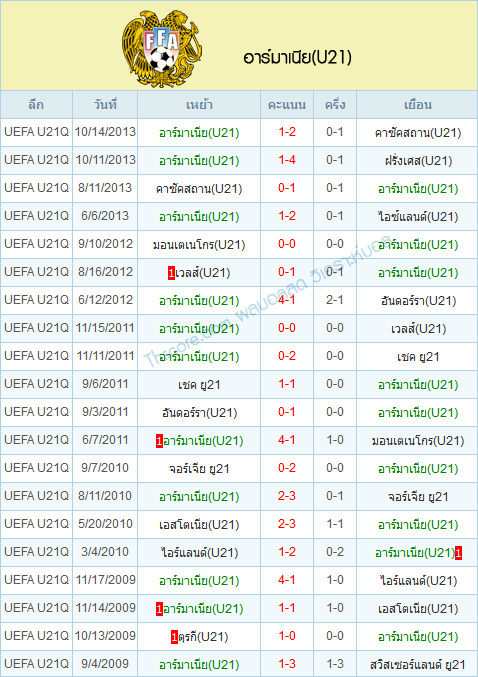Screen dimensions: 478x677
Task: Click score 2-3 in the 5/20/2010 row
Action: pos(287,523)
